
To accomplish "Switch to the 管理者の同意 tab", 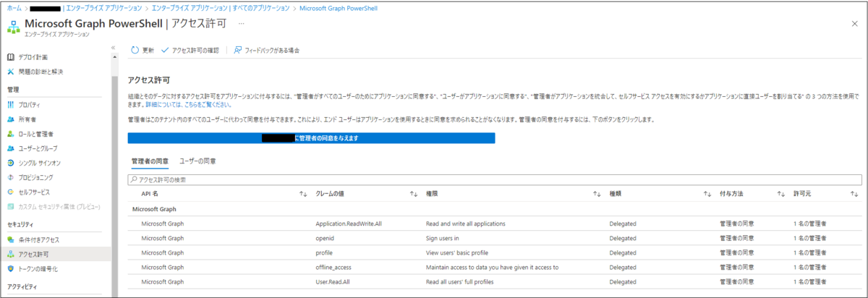I will [x=149, y=160].
